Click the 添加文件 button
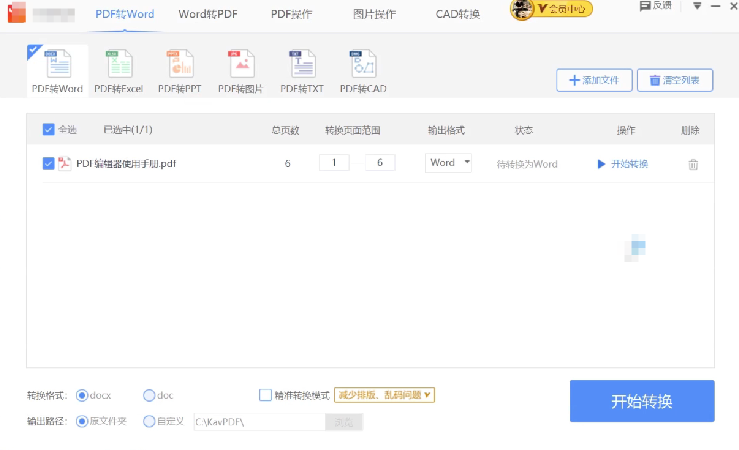Viewport: 739px width, 450px height. [x=594, y=80]
